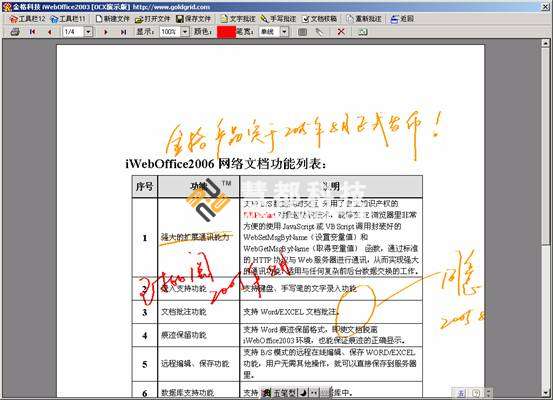This screenshot has height=400, width=553.
Task: Click the gray grid icon in toolbar
Action: click(x=302, y=32)
